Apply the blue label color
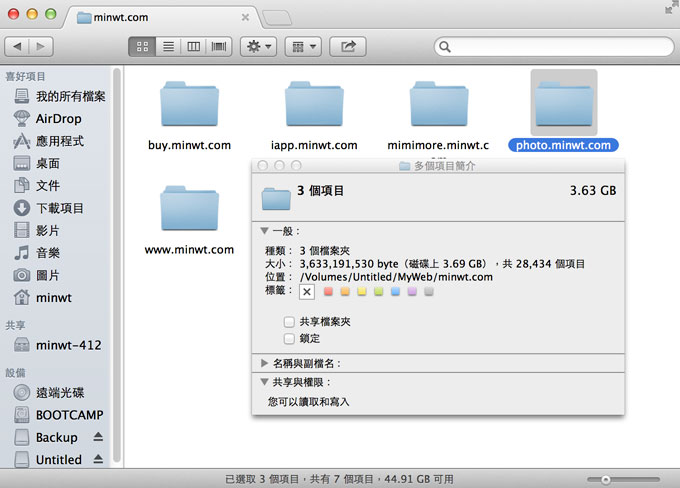The image size is (680, 488). 395,291
